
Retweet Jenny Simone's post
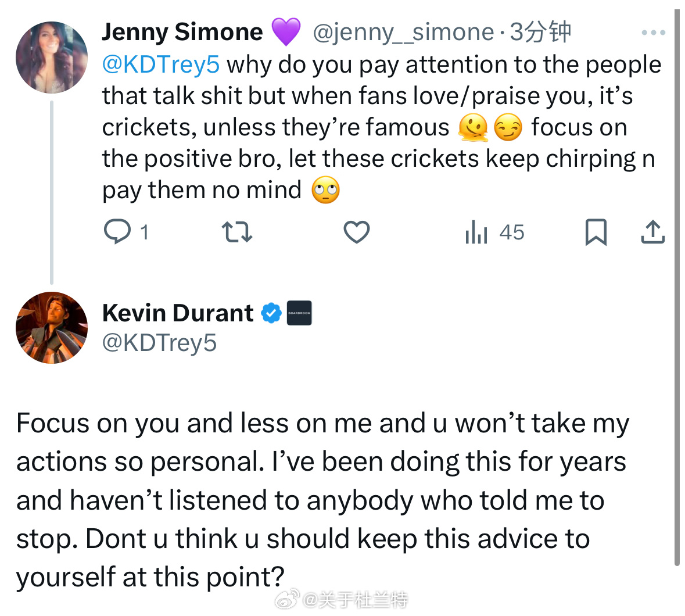[x=236, y=232]
